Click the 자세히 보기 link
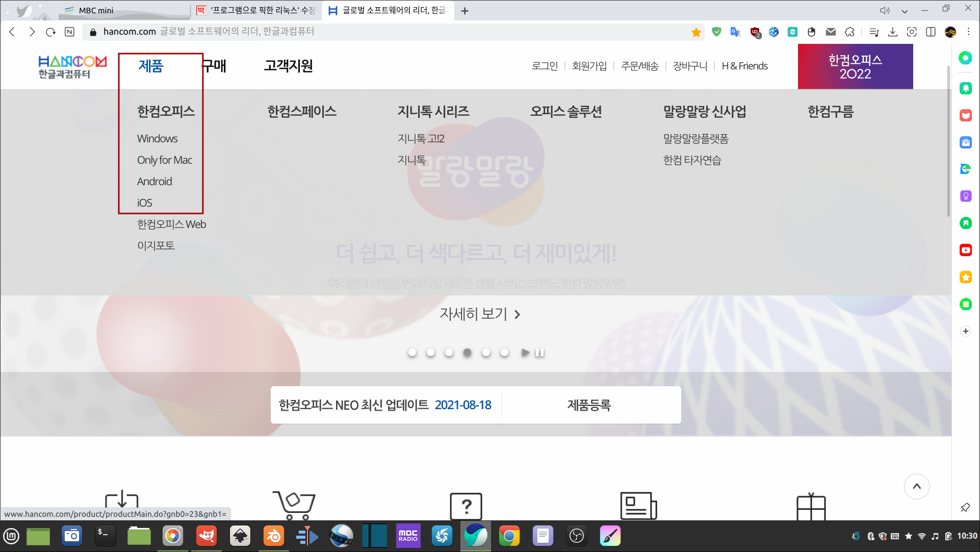Screen dimensions: 980x552 [x=480, y=314]
